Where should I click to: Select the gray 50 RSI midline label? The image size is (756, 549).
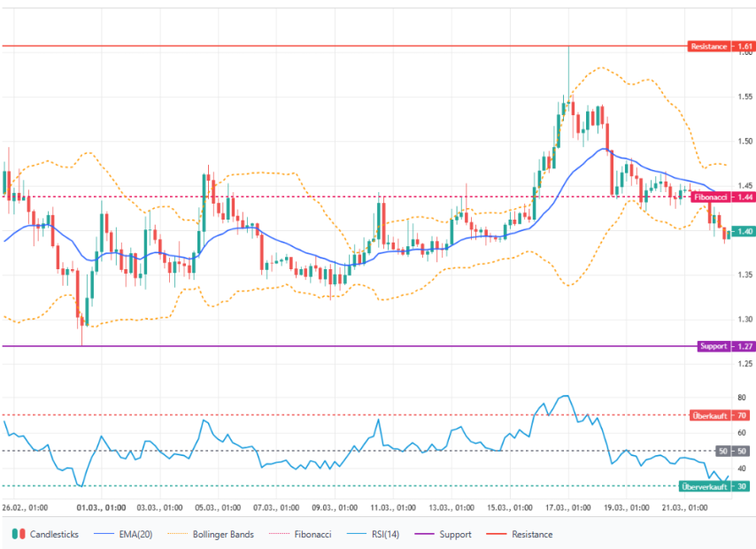723,452
